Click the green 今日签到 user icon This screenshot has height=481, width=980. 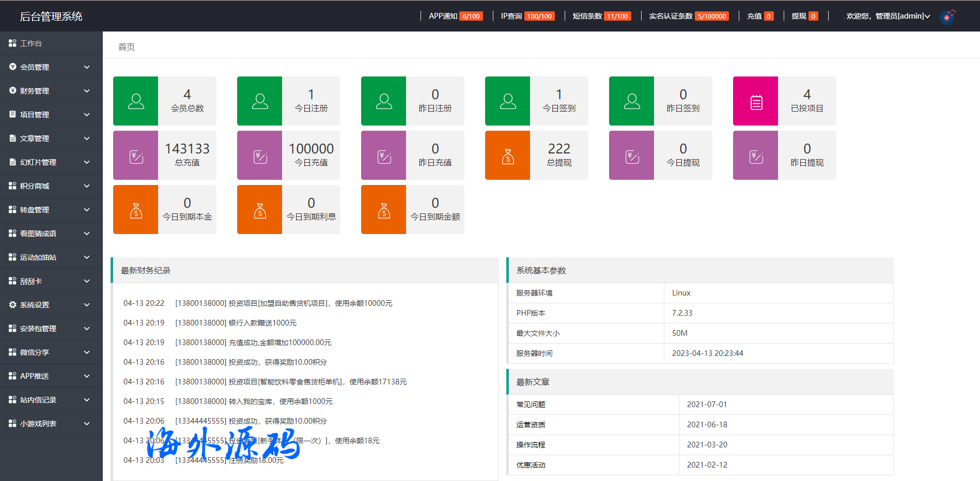(x=508, y=101)
